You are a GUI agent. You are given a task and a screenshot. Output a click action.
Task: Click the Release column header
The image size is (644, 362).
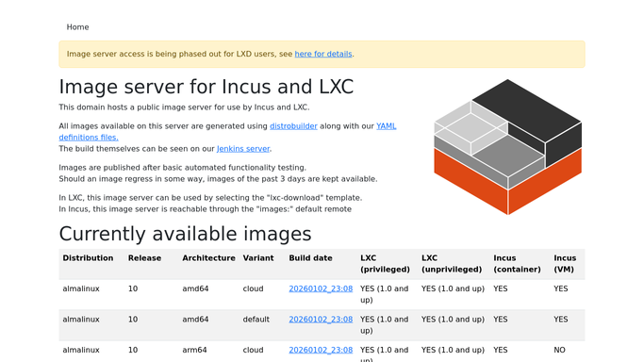(x=144, y=258)
